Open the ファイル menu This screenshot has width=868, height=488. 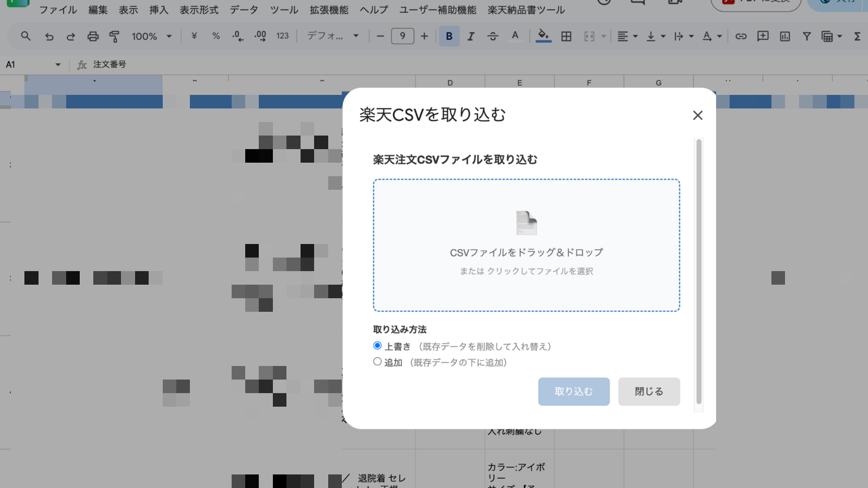[x=58, y=10]
